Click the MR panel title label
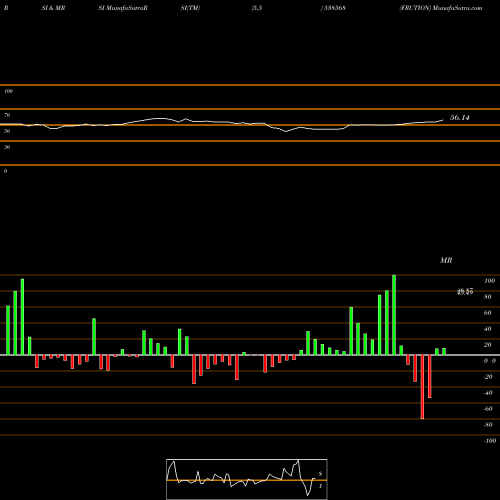This screenshot has width=500, height=500. tap(446, 261)
